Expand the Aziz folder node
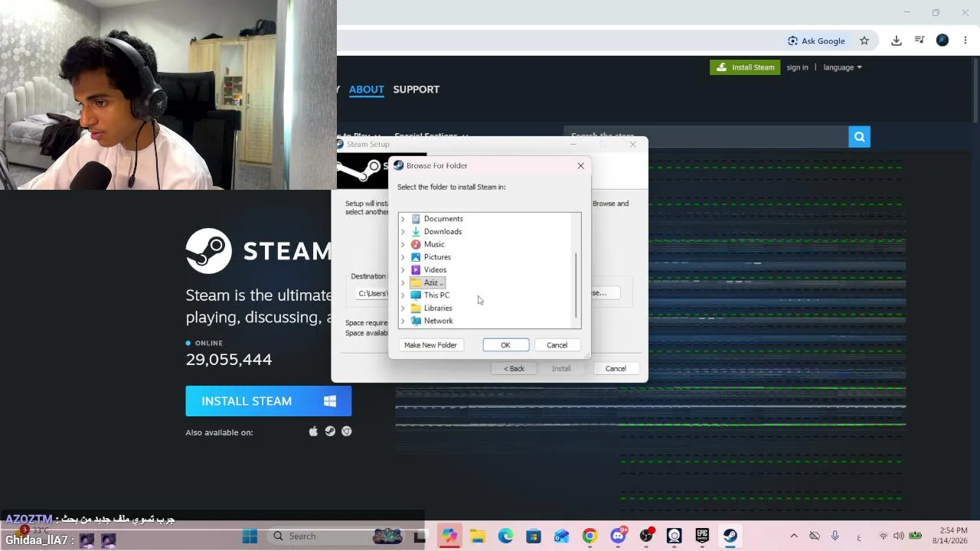Viewport: 980px width, 551px height. coord(403,282)
